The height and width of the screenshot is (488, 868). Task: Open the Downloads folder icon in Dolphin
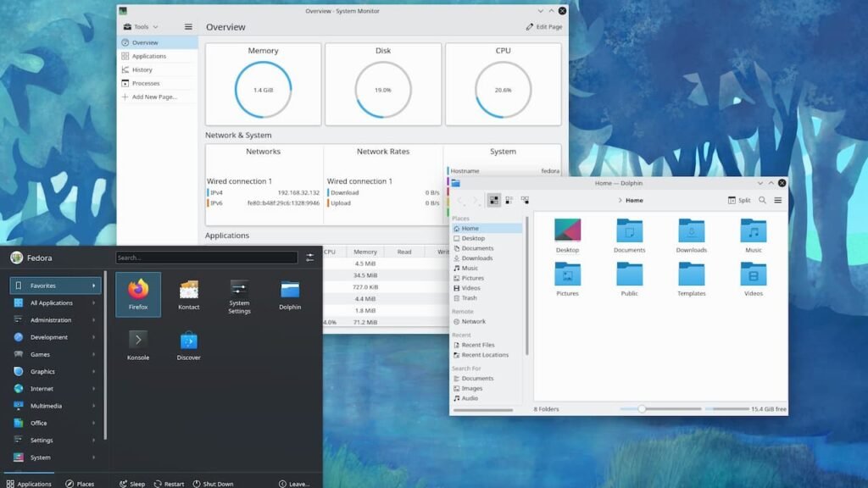click(692, 236)
